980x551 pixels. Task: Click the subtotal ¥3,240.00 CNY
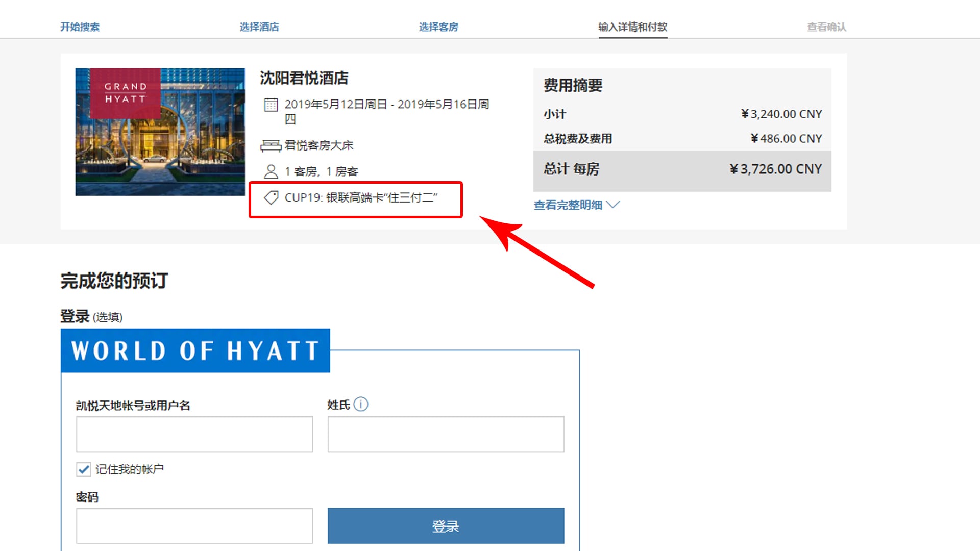pyautogui.click(x=781, y=114)
